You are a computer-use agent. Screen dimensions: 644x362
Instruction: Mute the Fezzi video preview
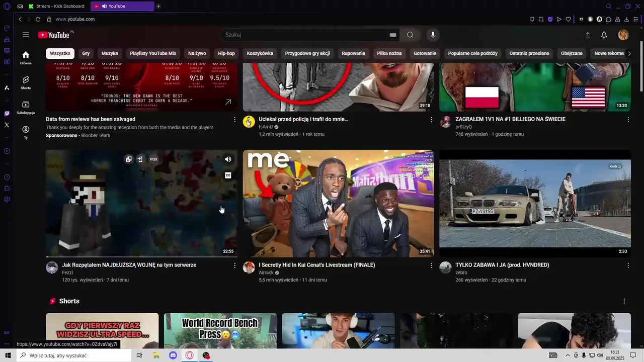[228, 159]
